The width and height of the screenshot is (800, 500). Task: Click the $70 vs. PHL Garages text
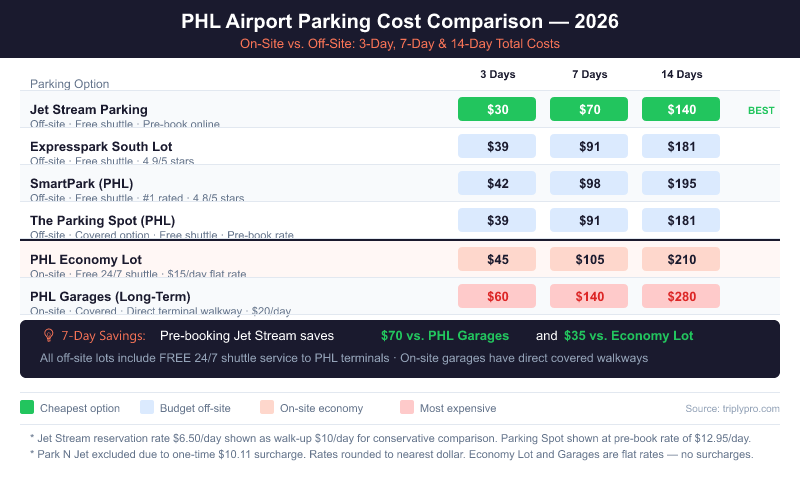(445, 336)
